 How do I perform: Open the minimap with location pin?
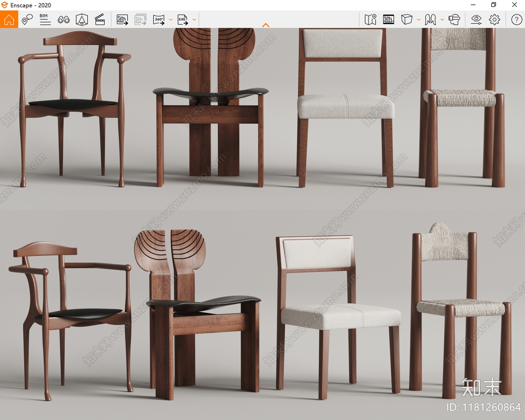pyautogui.click(x=370, y=20)
